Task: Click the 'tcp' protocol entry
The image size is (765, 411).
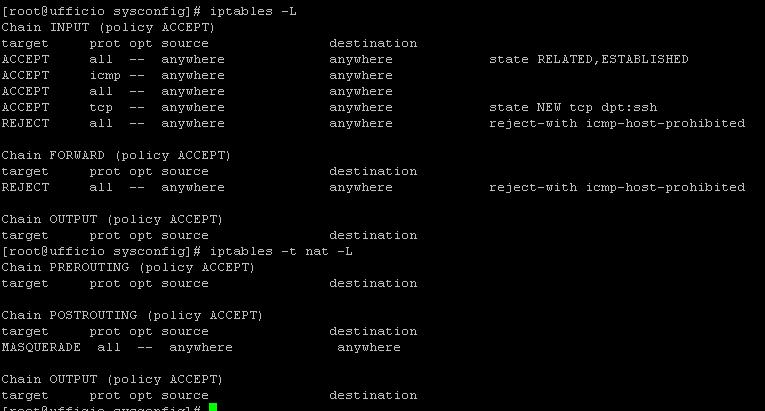Action: (x=101, y=107)
